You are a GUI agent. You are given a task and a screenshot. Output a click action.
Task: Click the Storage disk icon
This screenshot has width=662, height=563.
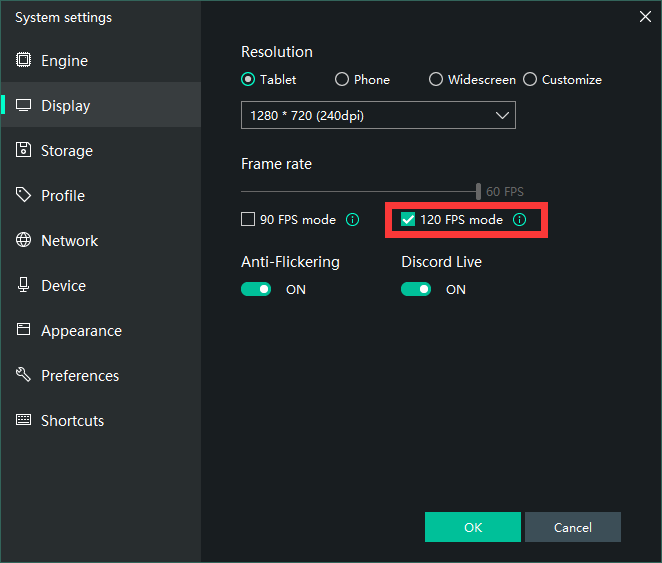coord(23,151)
